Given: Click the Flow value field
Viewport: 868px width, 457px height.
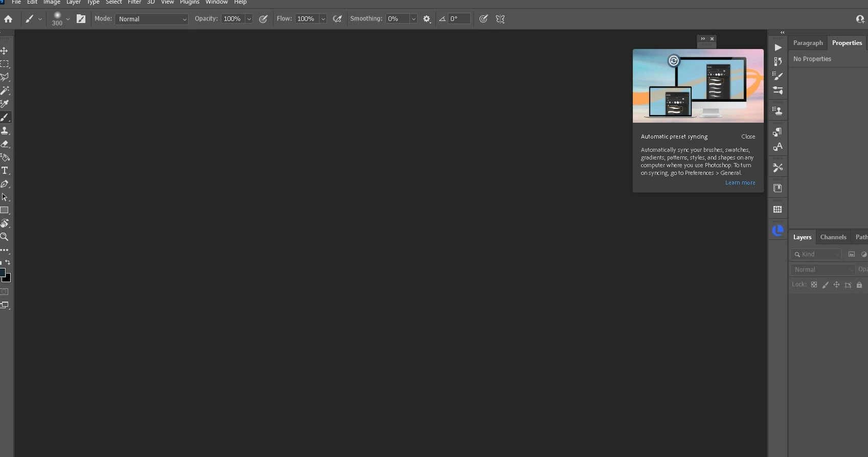Looking at the screenshot, I should coord(307,19).
